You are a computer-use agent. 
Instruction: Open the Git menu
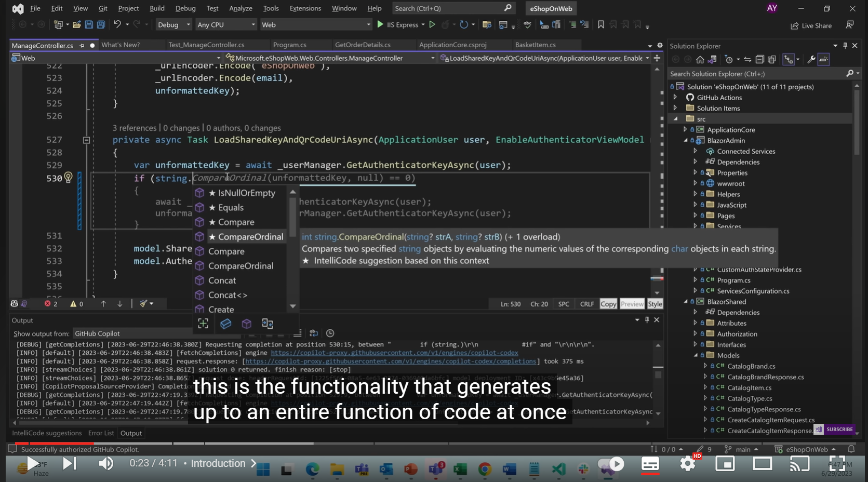(102, 8)
